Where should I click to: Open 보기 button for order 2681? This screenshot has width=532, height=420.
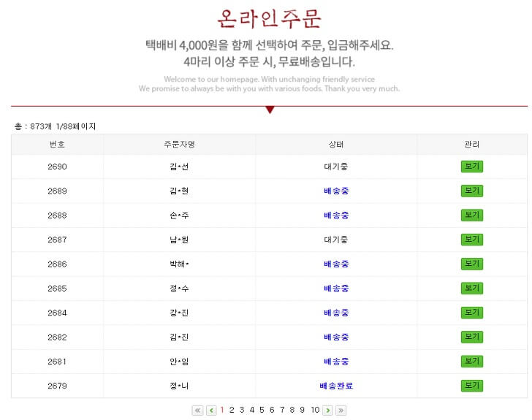[x=471, y=362]
